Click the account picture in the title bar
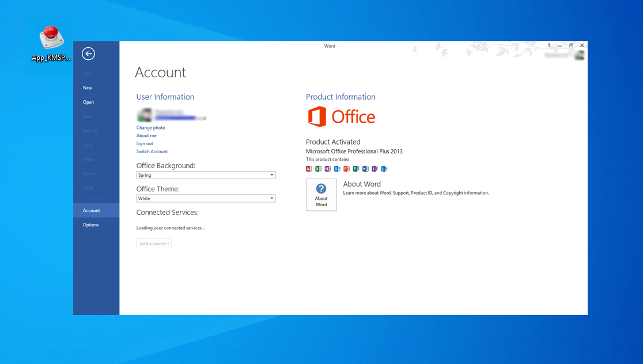Image resolution: width=643 pixels, height=364 pixels. (580, 55)
